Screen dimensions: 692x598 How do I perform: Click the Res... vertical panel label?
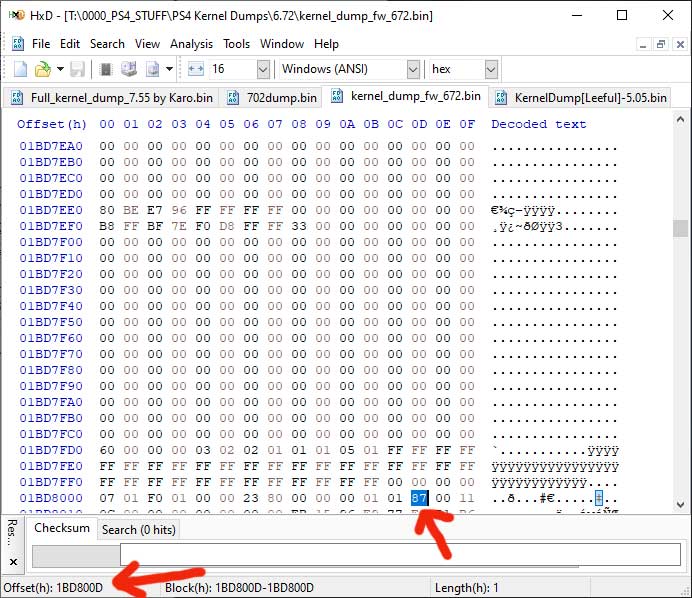12,533
